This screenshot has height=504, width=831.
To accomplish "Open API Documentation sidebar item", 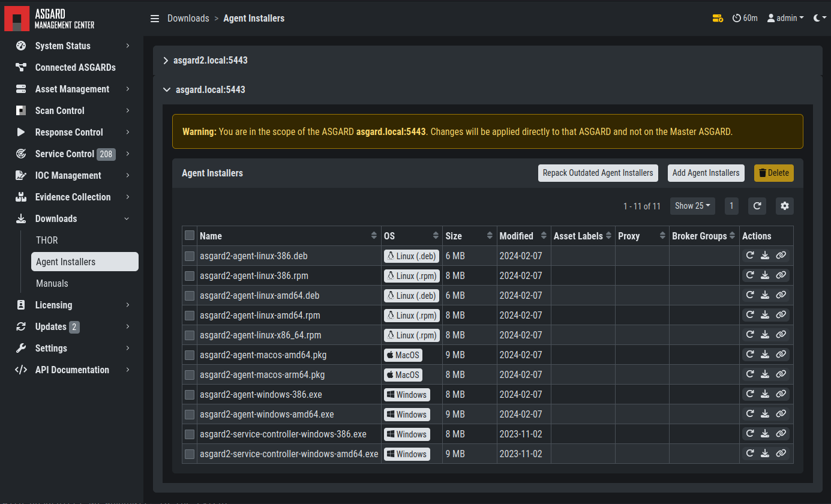I will tap(72, 370).
